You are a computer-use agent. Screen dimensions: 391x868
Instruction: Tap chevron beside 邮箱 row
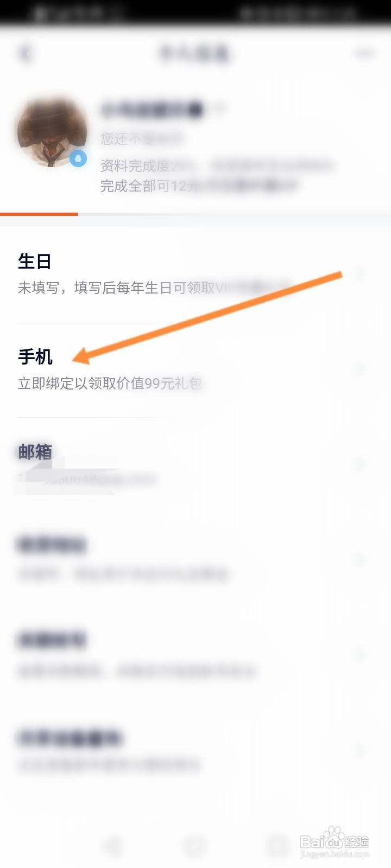point(361,465)
